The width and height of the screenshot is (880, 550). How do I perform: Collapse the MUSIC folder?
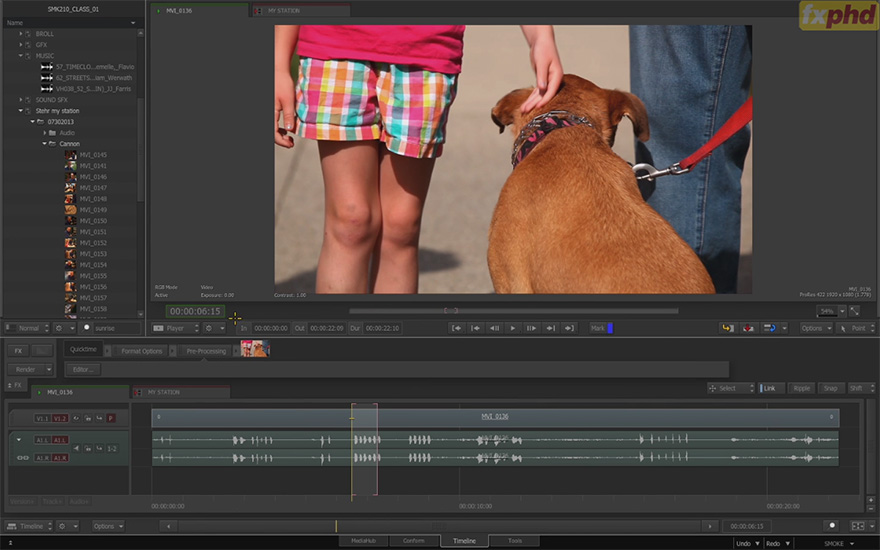click(x=21, y=56)
